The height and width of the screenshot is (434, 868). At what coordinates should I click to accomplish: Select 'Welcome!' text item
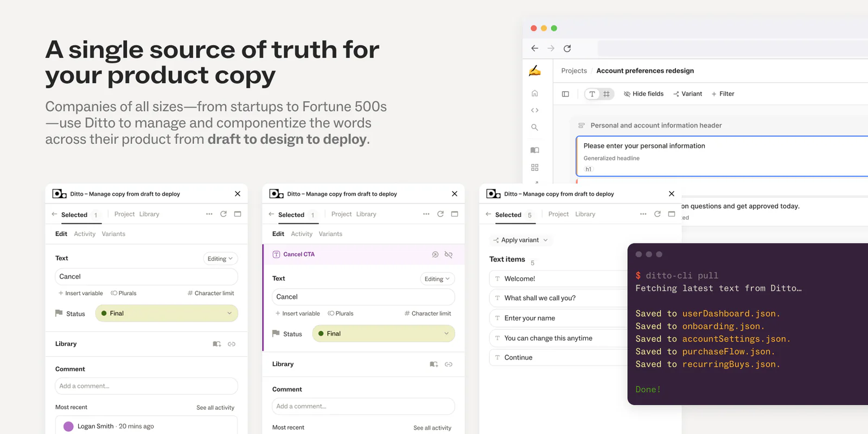coord(558,279)
